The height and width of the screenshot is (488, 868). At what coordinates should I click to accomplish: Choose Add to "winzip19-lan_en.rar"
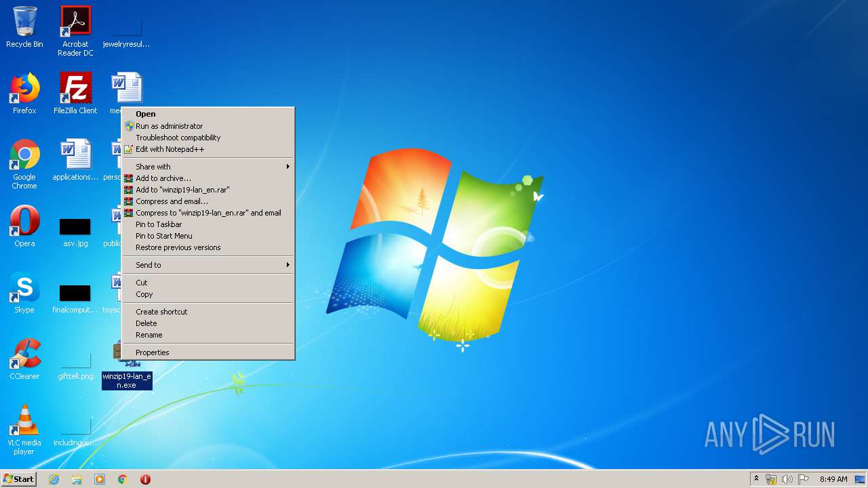point(208,190)
